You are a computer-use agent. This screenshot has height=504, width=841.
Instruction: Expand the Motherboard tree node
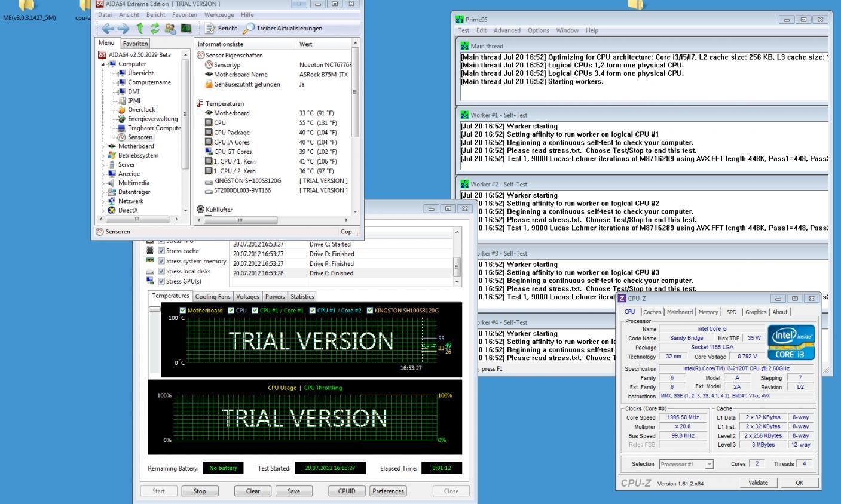102,146
